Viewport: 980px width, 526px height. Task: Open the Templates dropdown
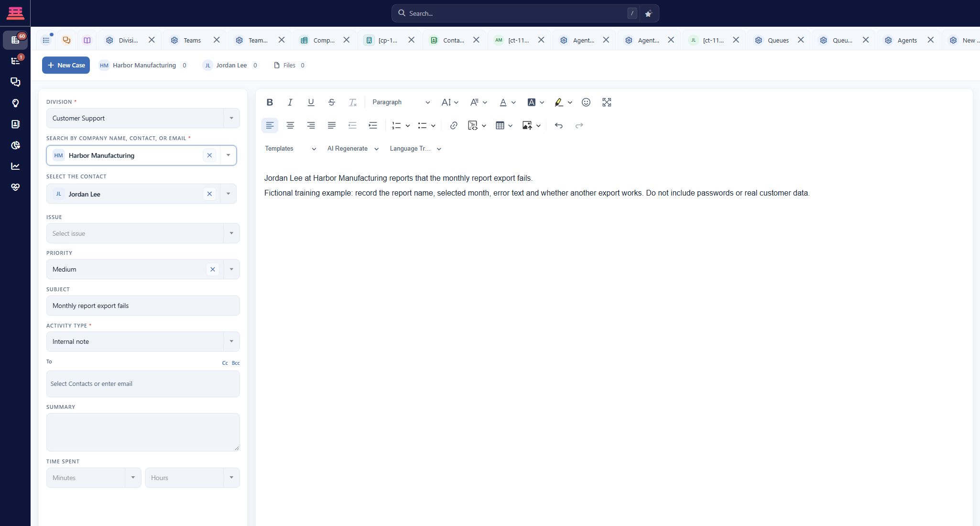[x=290, y=149]
